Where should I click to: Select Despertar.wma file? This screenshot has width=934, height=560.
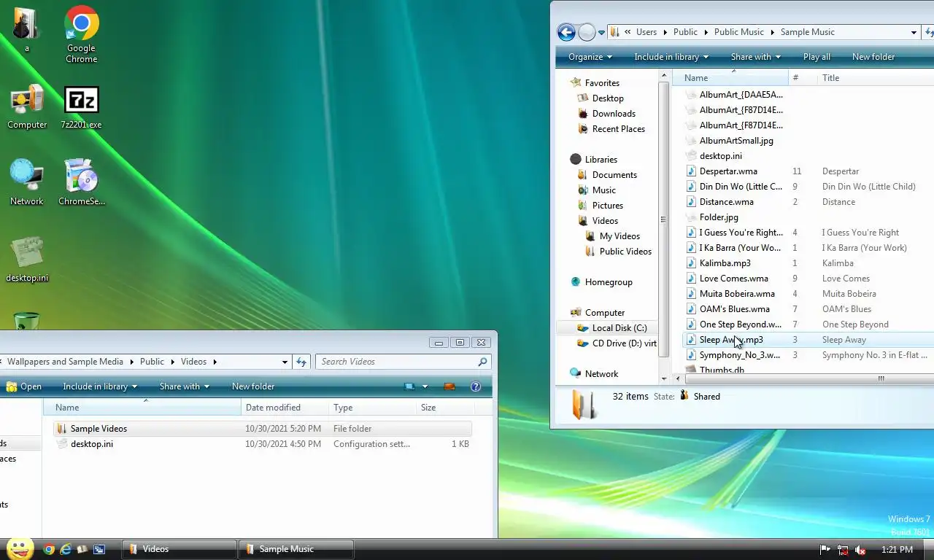click(728, 171)
